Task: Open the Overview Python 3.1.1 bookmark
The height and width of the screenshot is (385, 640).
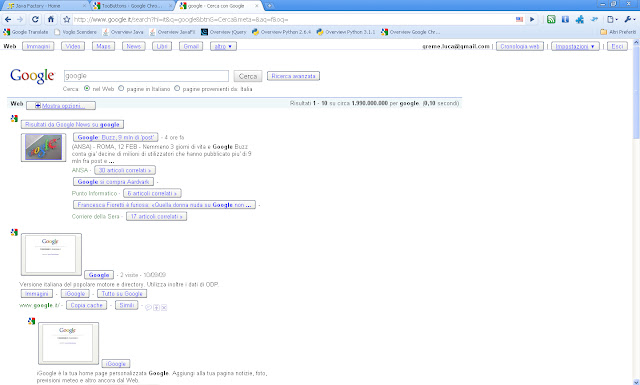Action: pos(346,32)
